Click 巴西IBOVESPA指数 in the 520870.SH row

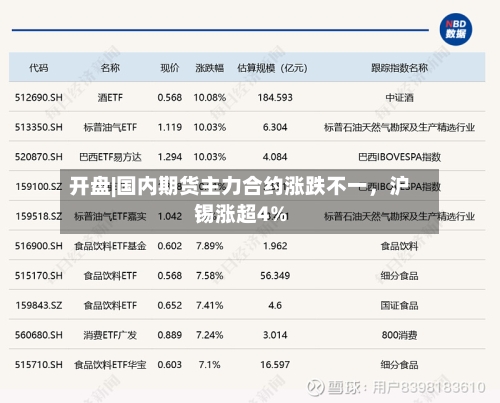[399, 157]
